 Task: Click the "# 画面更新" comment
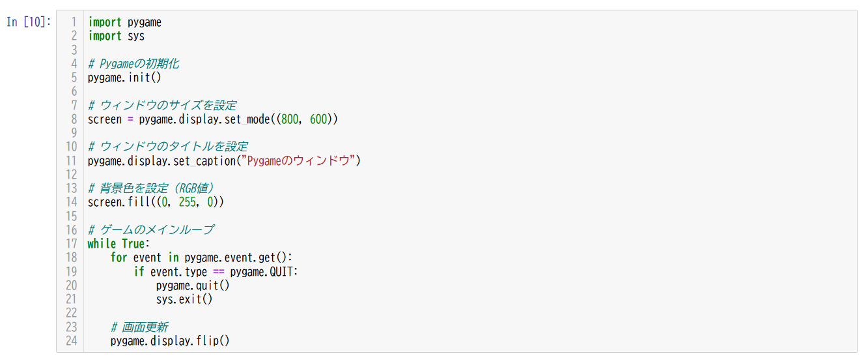pyautogui.click(x=139, y=327)
